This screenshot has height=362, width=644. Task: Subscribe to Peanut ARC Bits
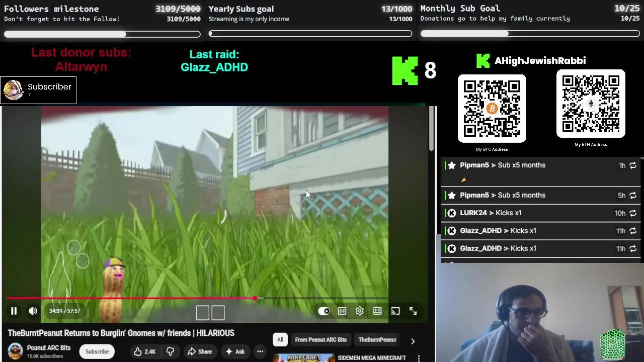pos(97,351)
